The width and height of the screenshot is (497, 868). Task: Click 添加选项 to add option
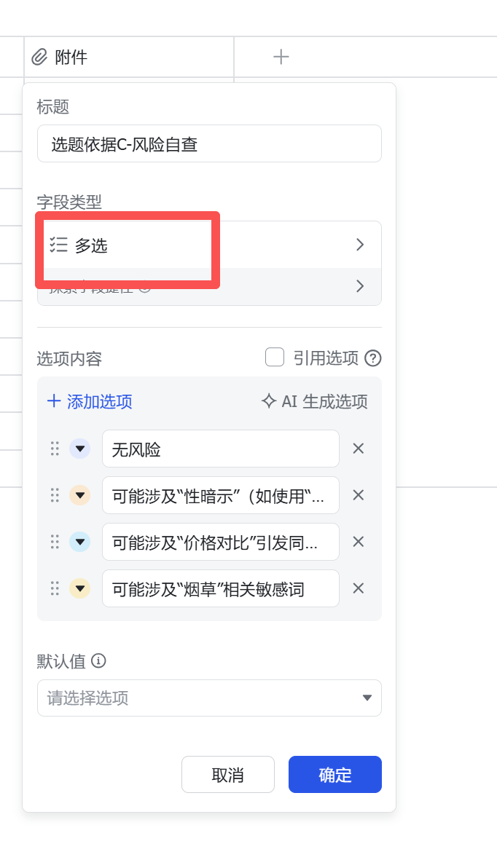(90, 401)
